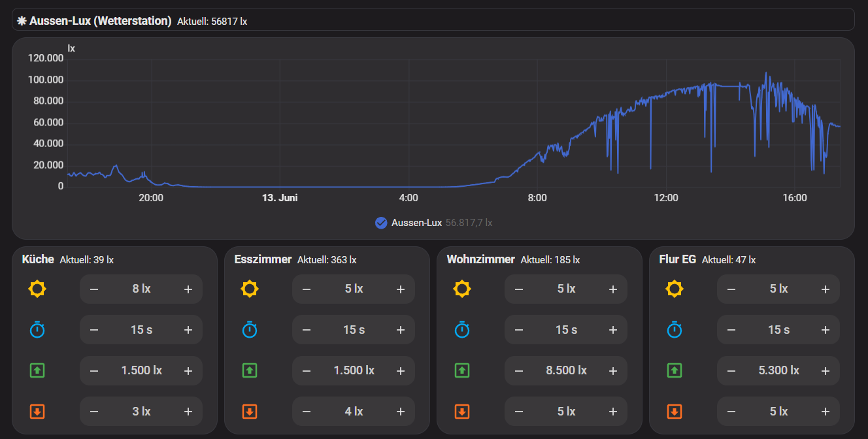The height and width of the screenshot is (439, 868).
Task: Click the Wohnzimmer orange down-arrow icon
Action: (462, 412)
